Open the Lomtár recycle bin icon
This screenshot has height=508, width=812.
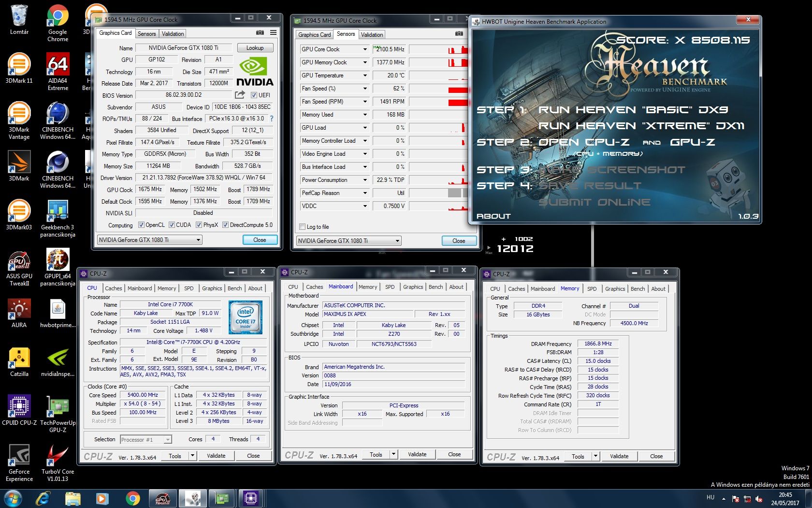point(19,19)
